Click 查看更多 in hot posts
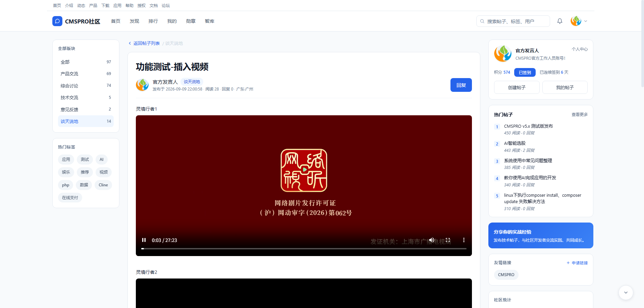The image size is (644, 308). pyautogui.click(x=580, y=115)
